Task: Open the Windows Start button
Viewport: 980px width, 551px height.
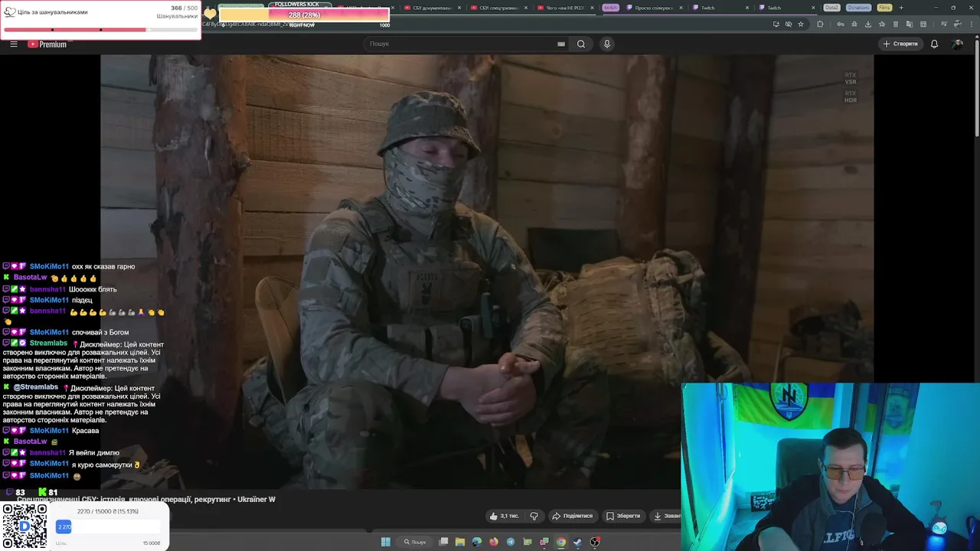Action: 386,542
